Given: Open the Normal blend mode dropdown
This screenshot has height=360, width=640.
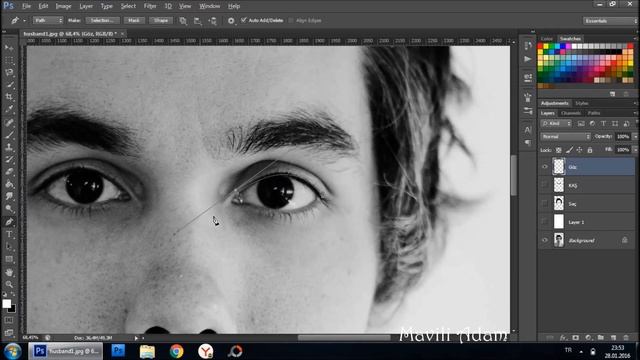Looking at the screenshot, I should pos(567,137).
